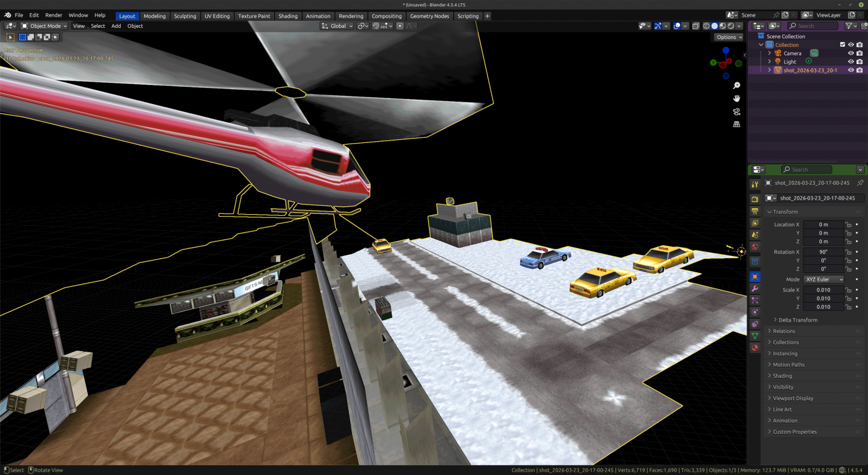This screenshot has width=868, height=475.
Task: Expand the Delta Transform section
Action: point(797,320)
